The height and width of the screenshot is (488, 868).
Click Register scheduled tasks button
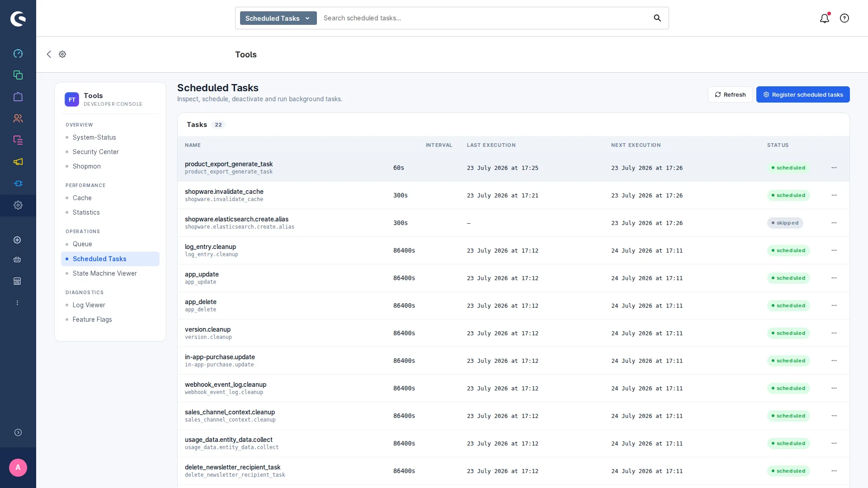pyautogui.click(x=803, y=94)
